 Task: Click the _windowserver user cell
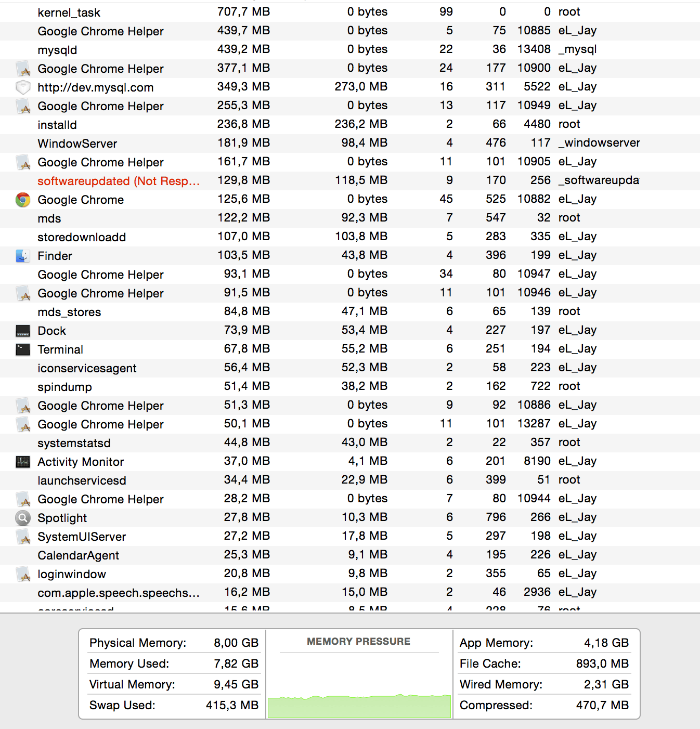pyautogui.click(x=599, y=142)
